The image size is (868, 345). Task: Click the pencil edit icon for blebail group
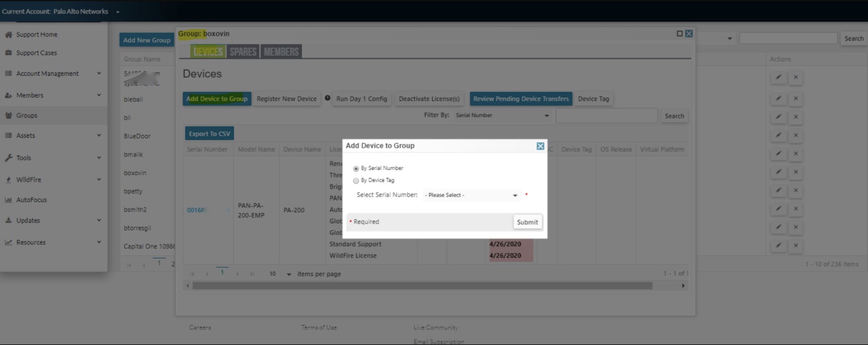tap(778, 98)
